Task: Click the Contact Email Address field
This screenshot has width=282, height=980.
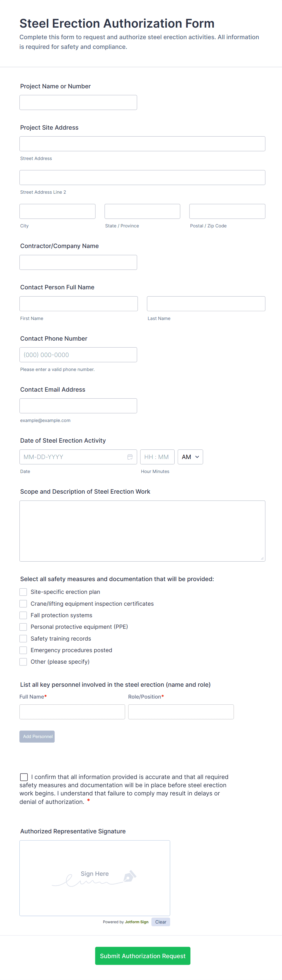Action: tap(78, 406)
